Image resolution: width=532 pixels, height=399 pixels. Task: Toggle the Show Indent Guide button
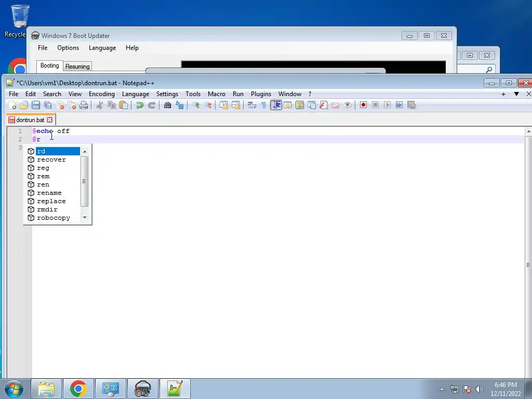pos(276,105)
